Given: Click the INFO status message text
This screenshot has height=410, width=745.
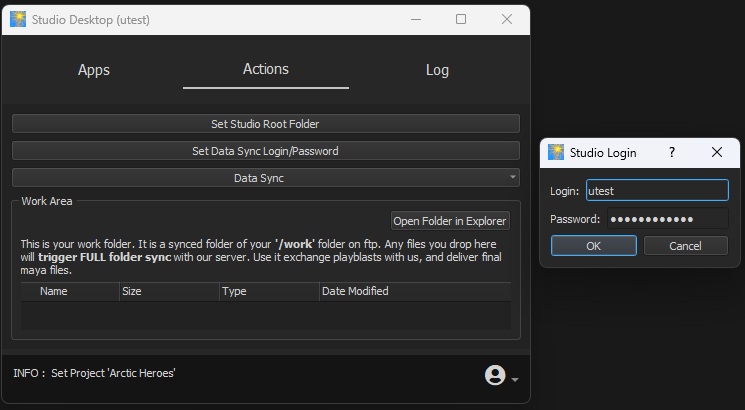Looking at the screenshot, I should [94, 373].
